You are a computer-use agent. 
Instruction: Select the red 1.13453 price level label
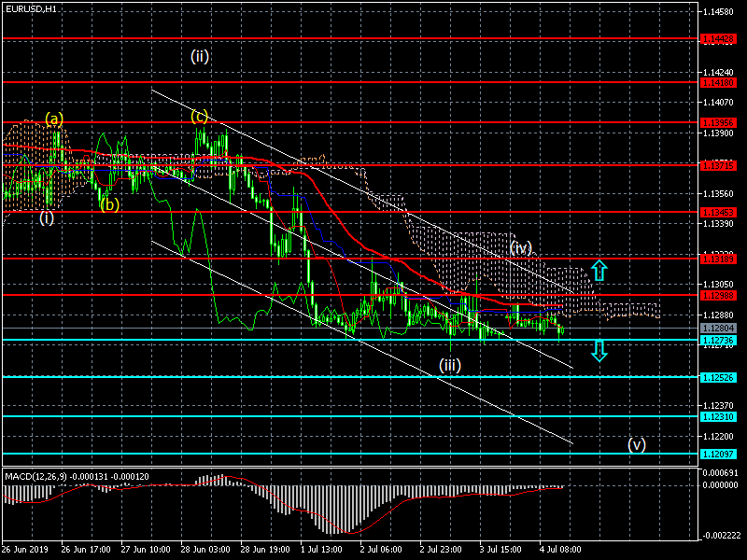(x=718, y=213)
